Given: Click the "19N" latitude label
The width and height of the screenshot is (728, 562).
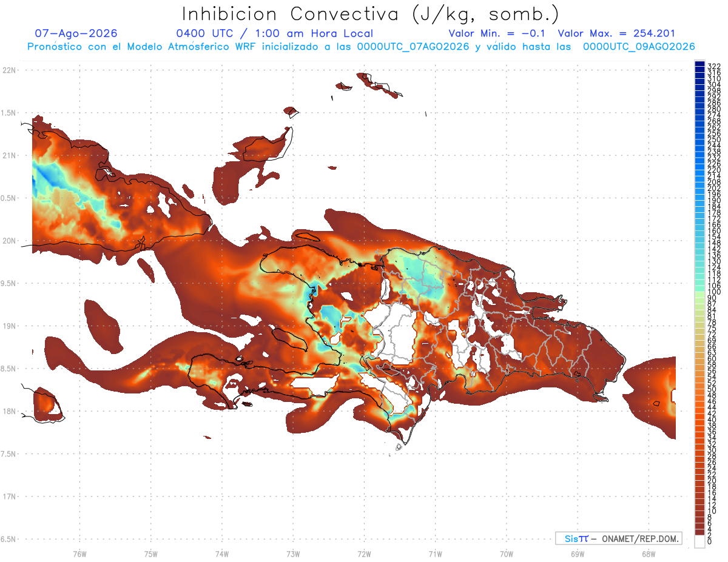Looking at the screenshot, I should click(10, 326).
